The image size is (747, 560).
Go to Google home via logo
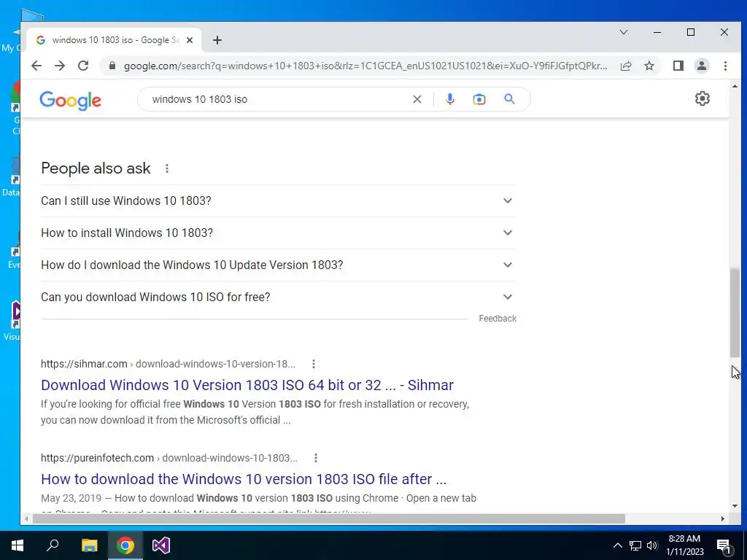(71, 101)
